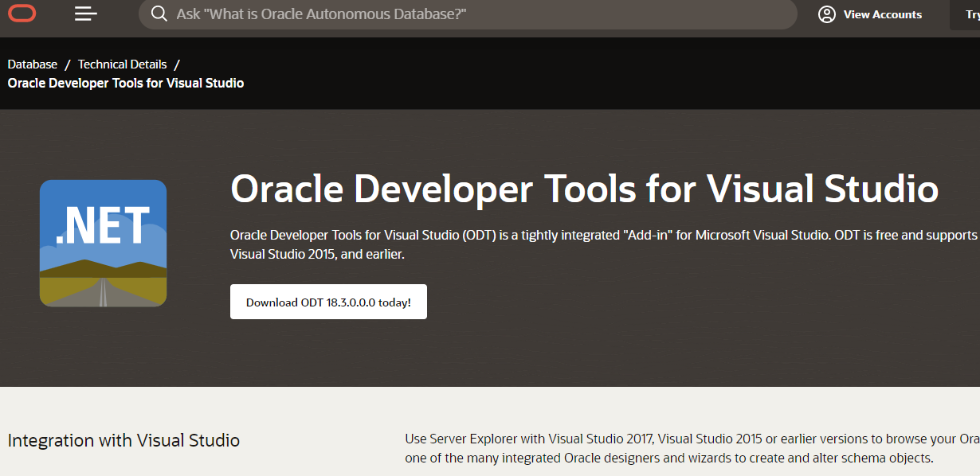Screen dimensions: 980x476
Task: Go to Technical Details breadcrumb
Action: click(123, 64)
